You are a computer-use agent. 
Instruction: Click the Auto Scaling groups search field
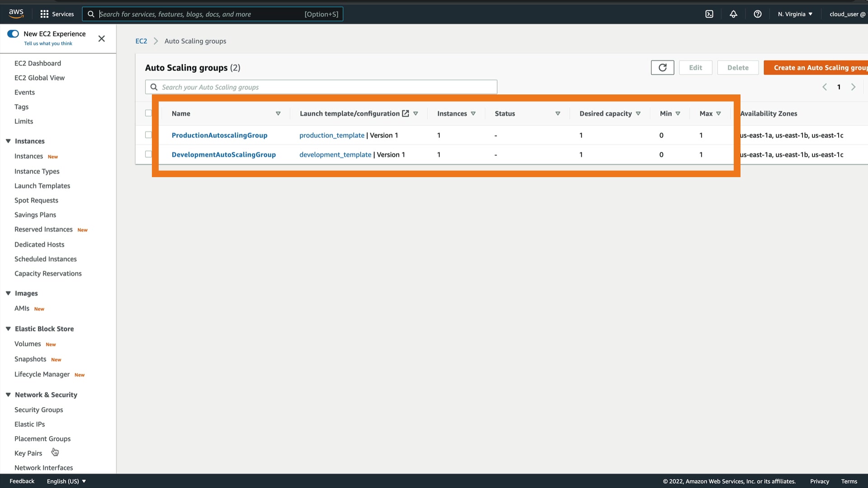click(x=321, y=87)
